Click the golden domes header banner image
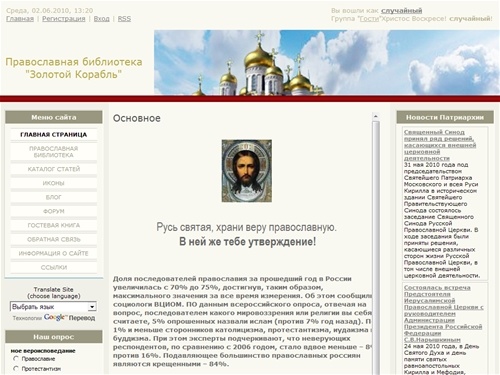The height and width of the screenshot is (375, 500). [327, 63]
